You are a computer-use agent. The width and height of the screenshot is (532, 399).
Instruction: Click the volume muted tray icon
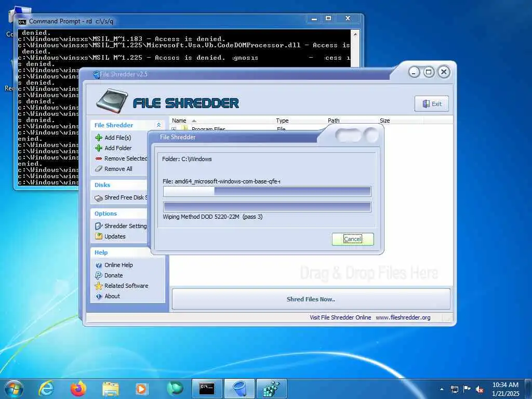(480, 389)
